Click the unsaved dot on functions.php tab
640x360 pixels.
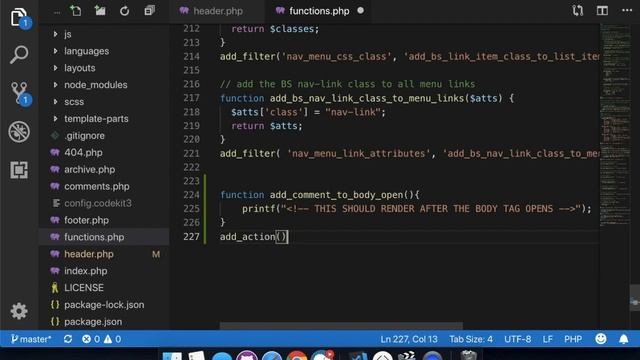[x=360, y=11]
